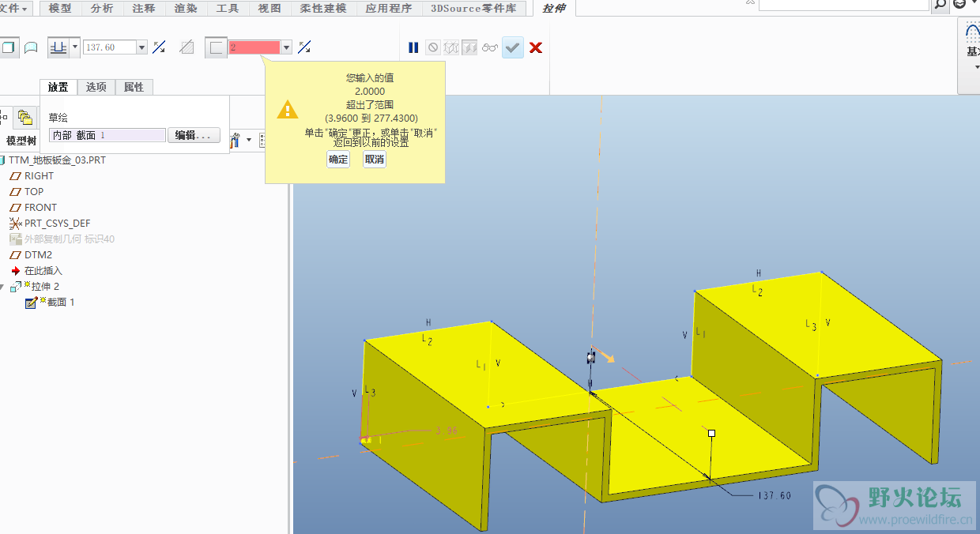Open the thickness value dropdown
Viewport: 980px width, 534px height.
click(286, 47)
